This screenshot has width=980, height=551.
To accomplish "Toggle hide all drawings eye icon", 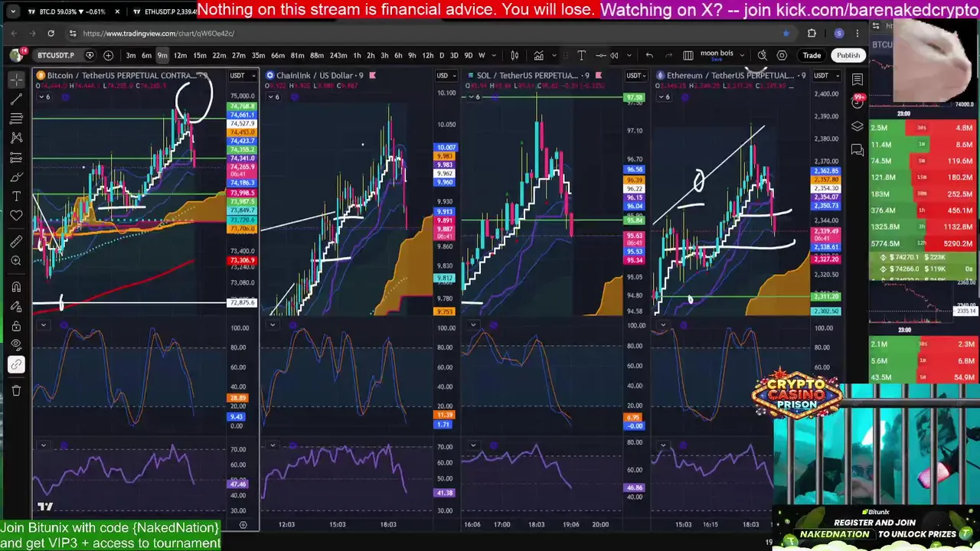I will click(x=16, y=345).
